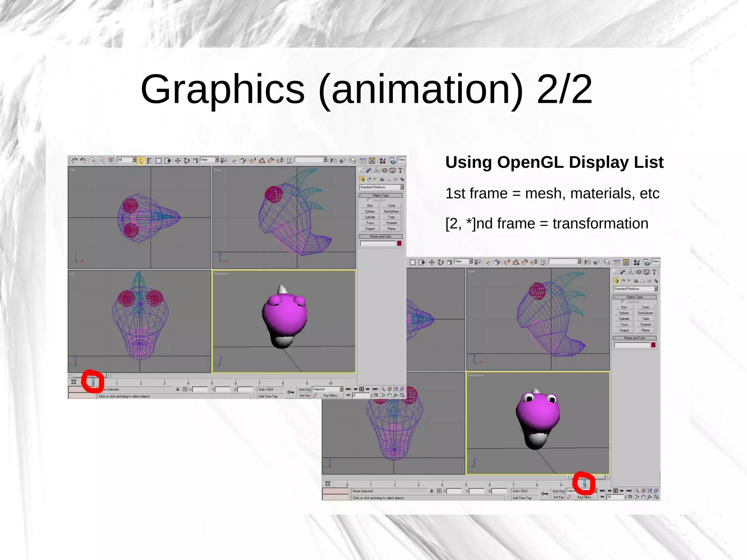The width and height of the screenshot is (747, 560).
Task: Click Go to End button in upper-left window
Action: tap(375, 389)
